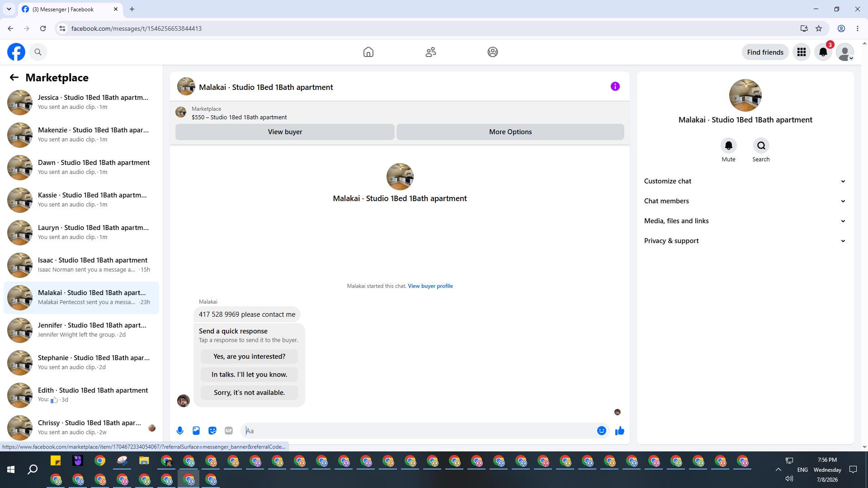Open the Isaac Studio apartment chat
868x488 pixels.
coord(81,265)
